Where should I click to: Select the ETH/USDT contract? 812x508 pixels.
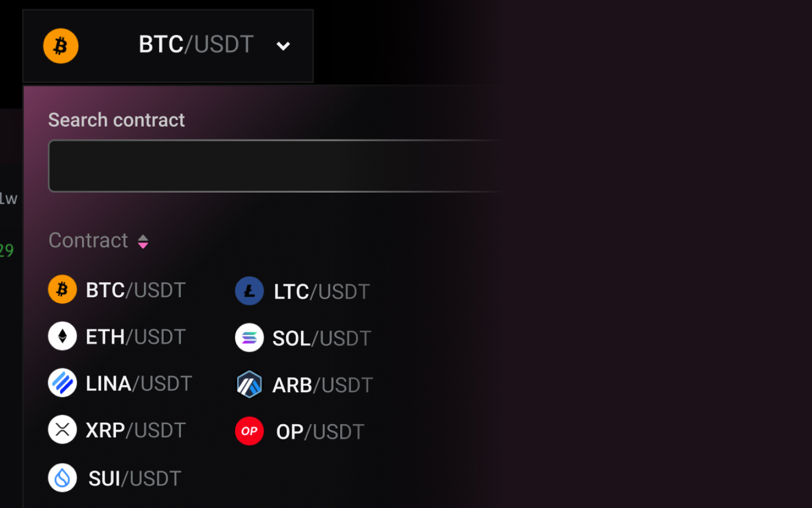[136, 337]
